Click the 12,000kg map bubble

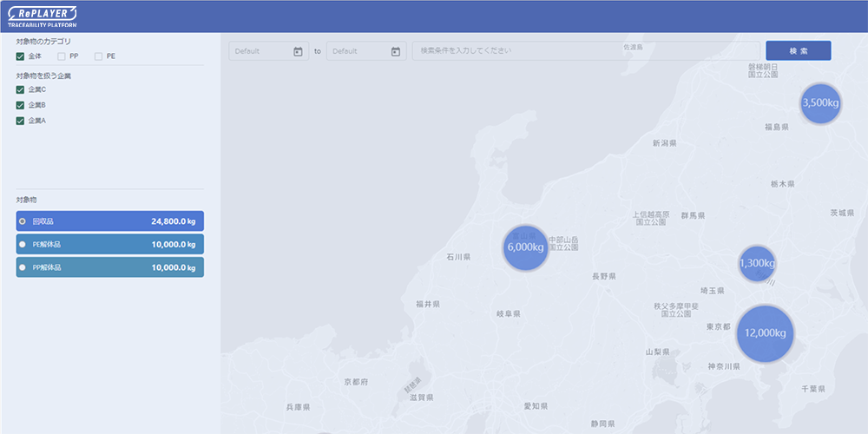coord(765,333)
